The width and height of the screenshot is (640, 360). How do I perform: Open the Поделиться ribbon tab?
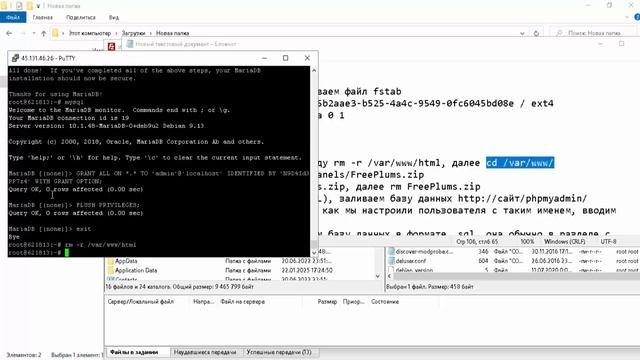click(81, 18)
